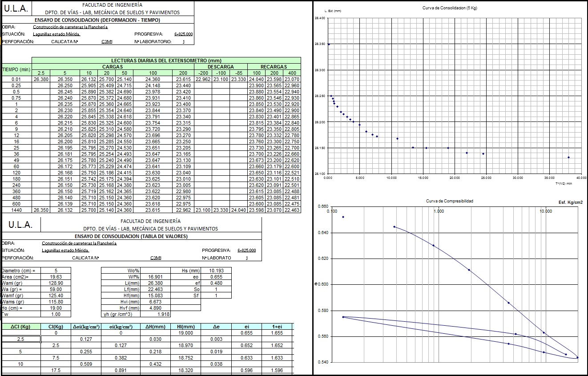This screenshot has height=376, width=588.
Task: Select the Wa value 59.00
Action: click(56, 289)
